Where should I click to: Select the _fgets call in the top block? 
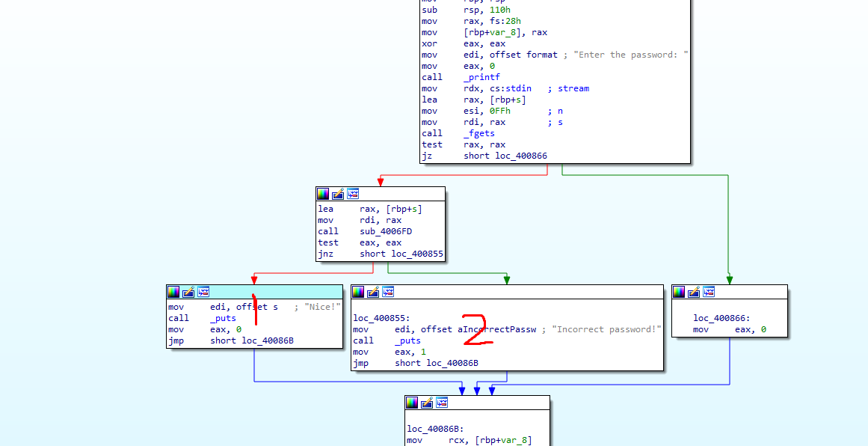click(x=478, y=133)
